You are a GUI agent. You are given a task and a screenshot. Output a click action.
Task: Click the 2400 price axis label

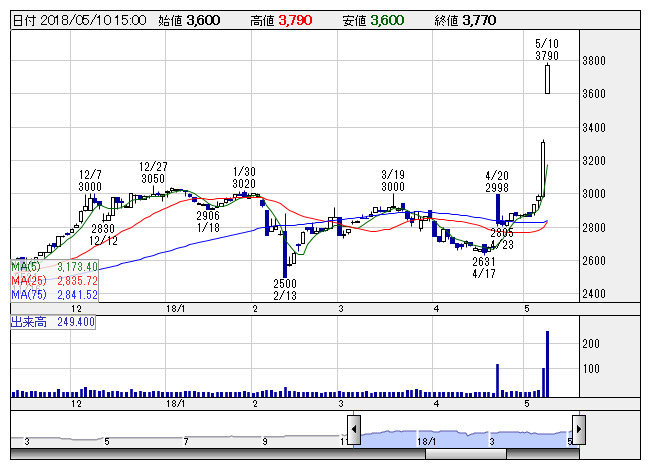coord(594,294)
